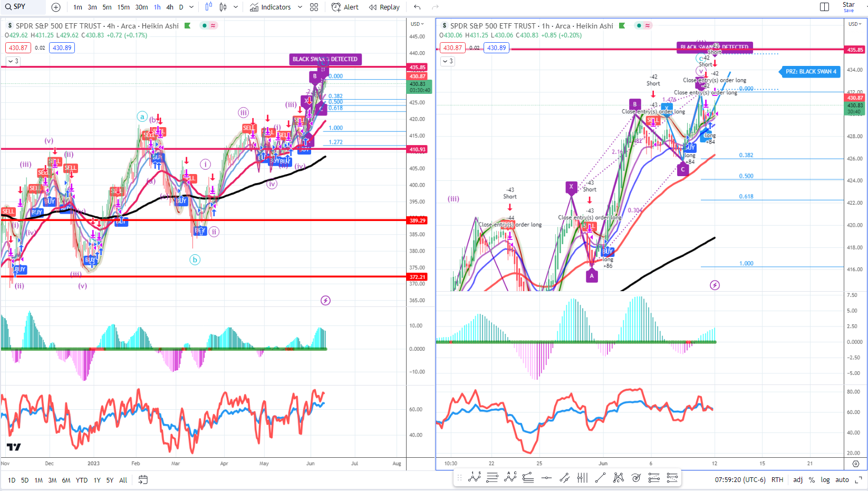Screen dimensions: 868x491
Task: Click the PRZ: BLACK SWAN 4 label
Action: pos(811,72)
